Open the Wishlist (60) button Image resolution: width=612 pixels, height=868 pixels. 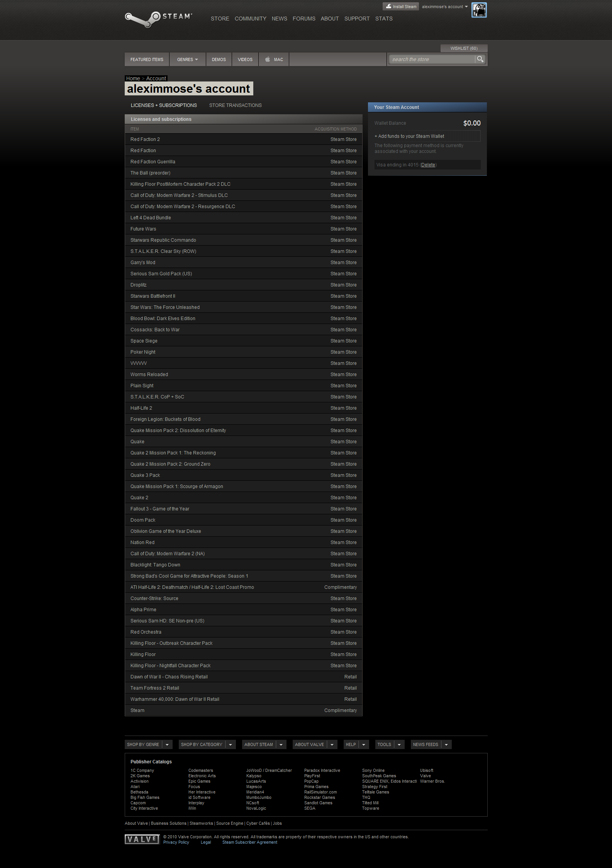[x=464, y=48]
